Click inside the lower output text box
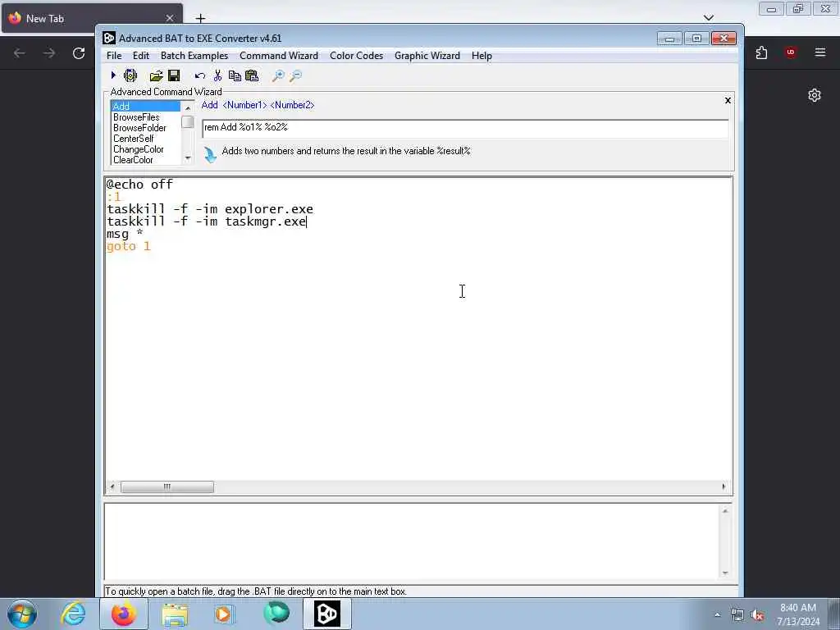Image resolution: width=840 pixels, height=630 pixels. 412,541
